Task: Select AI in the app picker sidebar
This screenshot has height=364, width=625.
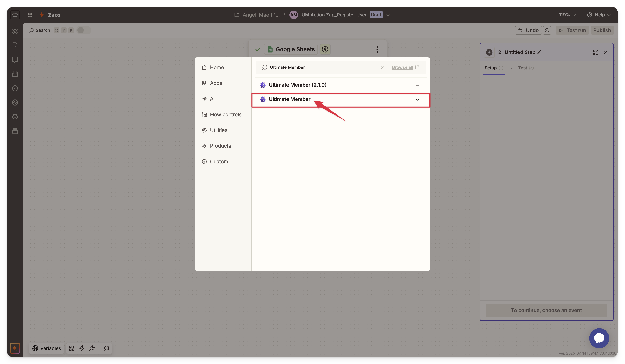Action: click(x=208, y=99)
